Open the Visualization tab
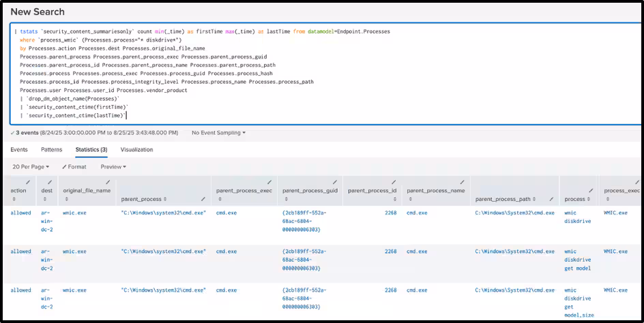Viewport: 644px width, 323px height. pyautogui.click(x=136, y=149)
